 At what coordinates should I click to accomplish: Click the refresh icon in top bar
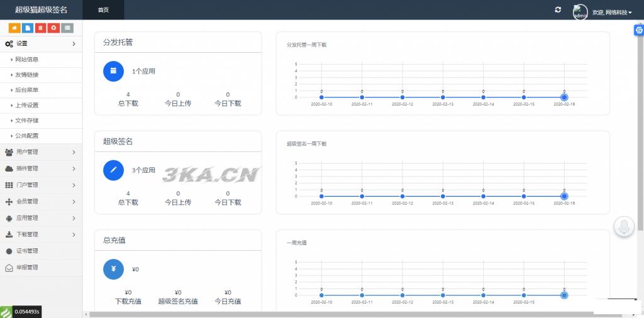[557, 10]
